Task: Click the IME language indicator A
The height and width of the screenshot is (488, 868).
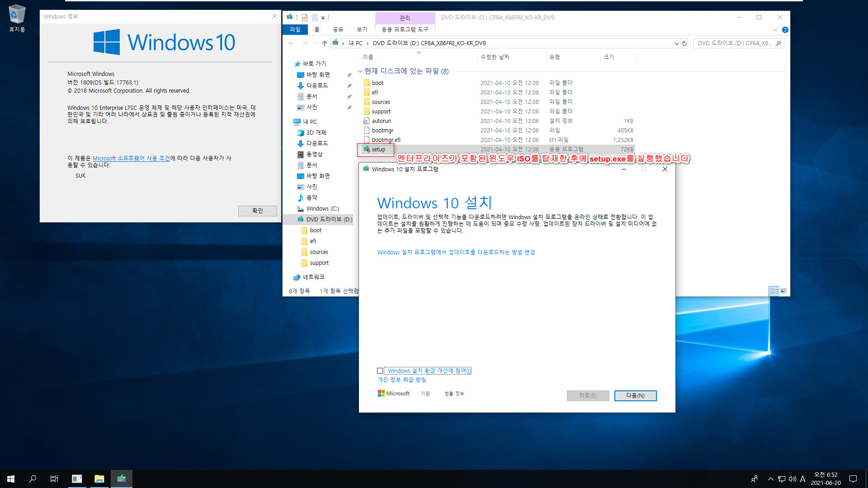Action: (x=803, y=479)
